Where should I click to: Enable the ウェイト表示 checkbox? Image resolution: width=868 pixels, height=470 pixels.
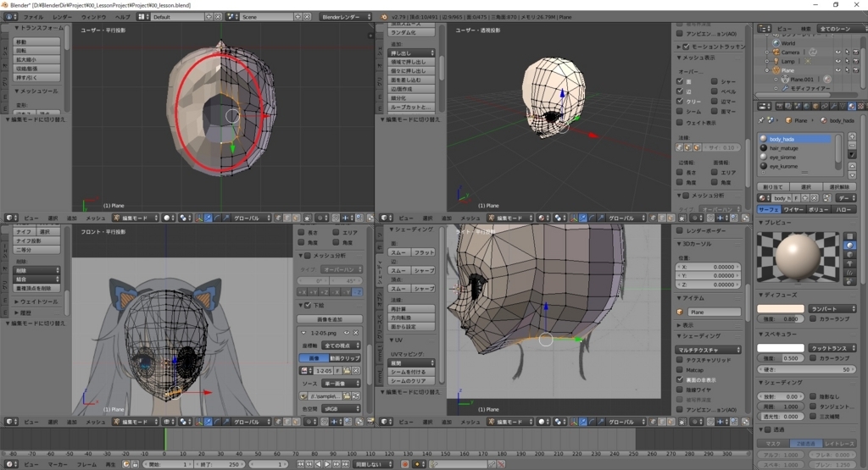(x=680, y=123)
